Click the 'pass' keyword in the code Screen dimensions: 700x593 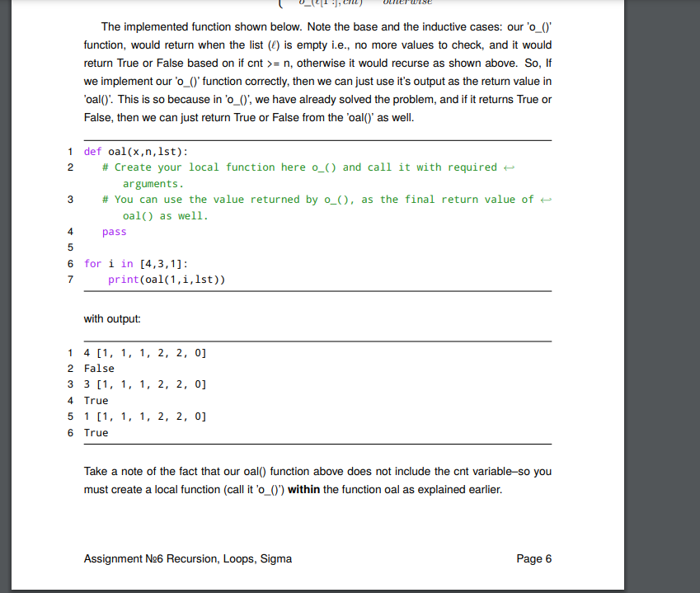point(115,232)
